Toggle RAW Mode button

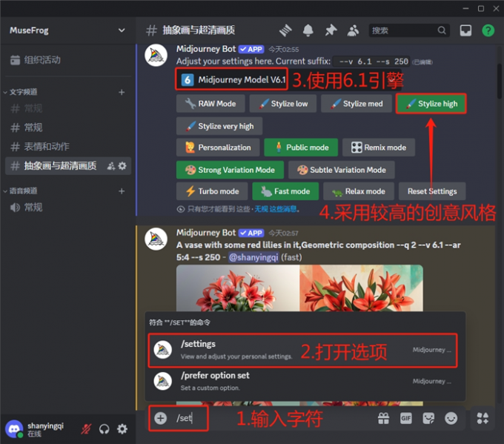coord(210,104)
